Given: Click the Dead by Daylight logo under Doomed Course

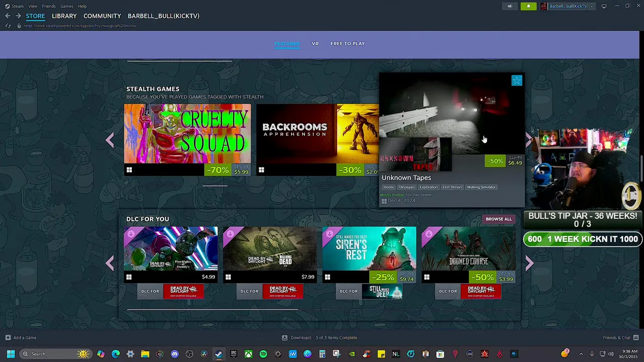Looking at the screenshot, I should tap(481, 291).
